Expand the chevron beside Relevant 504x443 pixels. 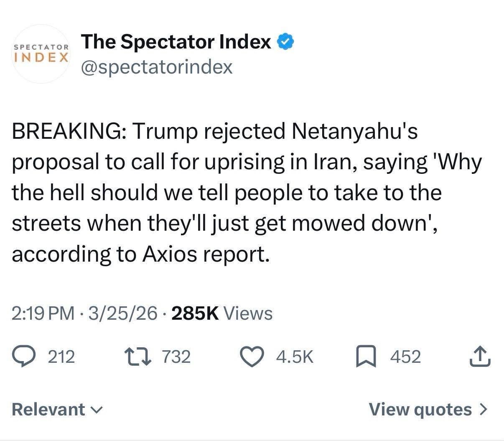pos(97,410)
